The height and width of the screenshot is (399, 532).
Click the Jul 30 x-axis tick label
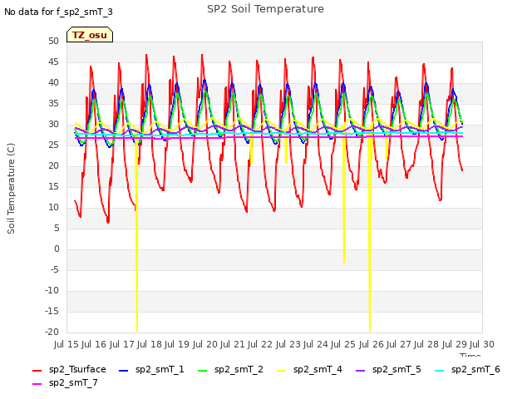pyautogui.click(x=482, y=344)
